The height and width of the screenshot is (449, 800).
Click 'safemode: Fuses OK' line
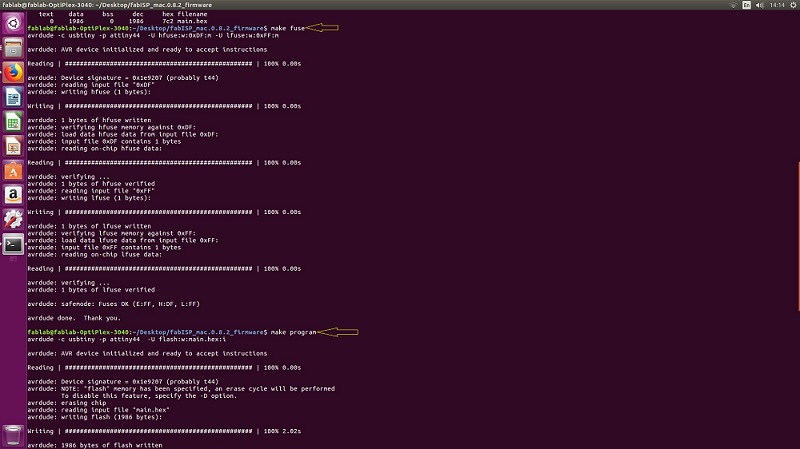click(x=114, y=304)
